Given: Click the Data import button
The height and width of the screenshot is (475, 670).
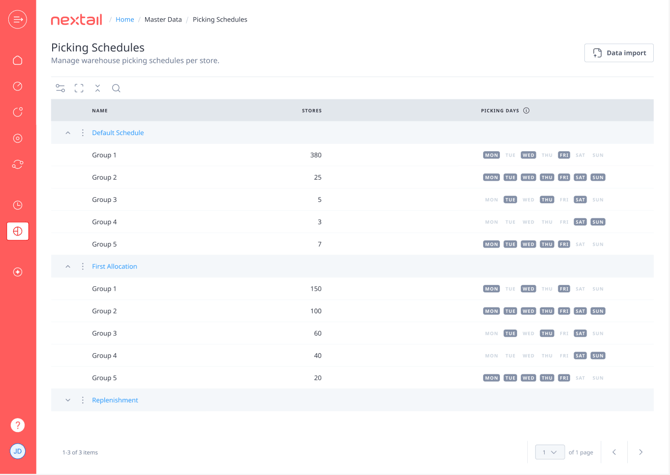Looking at the screenshot, I should [x=619, y=53].
